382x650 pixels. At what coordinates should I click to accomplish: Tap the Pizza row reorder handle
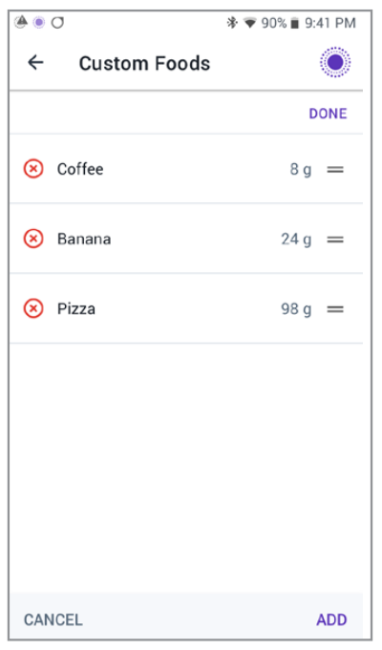(x=335, y=309)
